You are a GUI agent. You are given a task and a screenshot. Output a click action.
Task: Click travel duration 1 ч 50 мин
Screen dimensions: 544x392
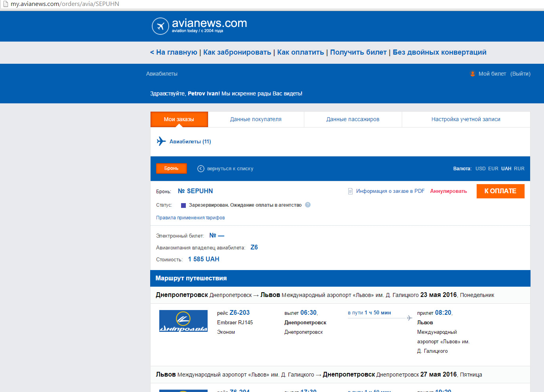378,313
